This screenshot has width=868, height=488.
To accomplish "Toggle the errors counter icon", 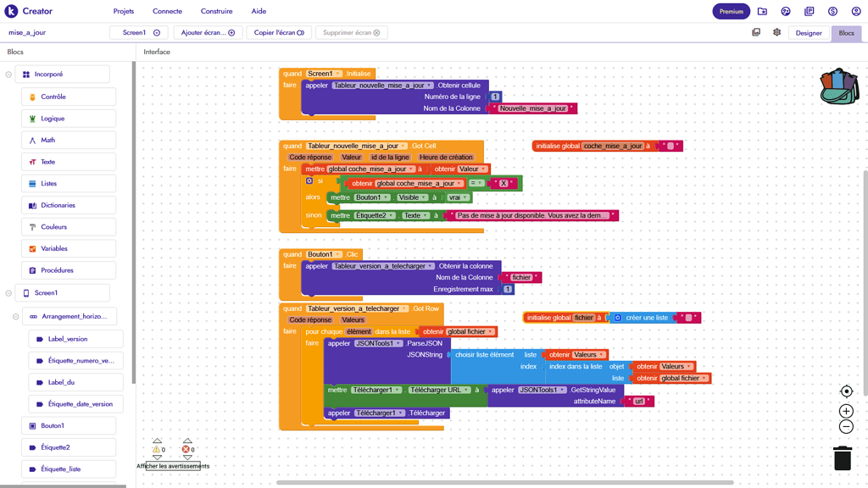I will [x=186, y=447].
